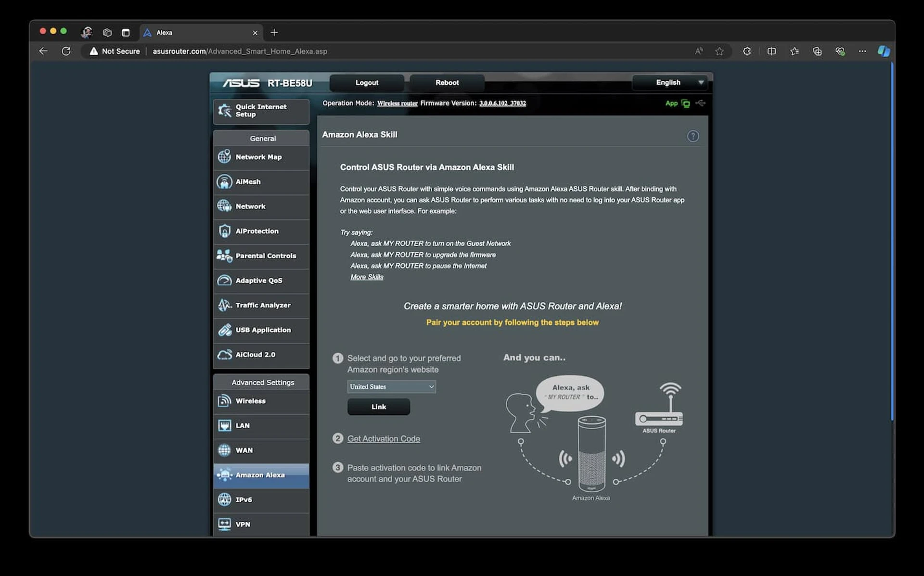Select Network Map menu label
The height and width of the screenshot is (576, 924).
tap(258, 157)
